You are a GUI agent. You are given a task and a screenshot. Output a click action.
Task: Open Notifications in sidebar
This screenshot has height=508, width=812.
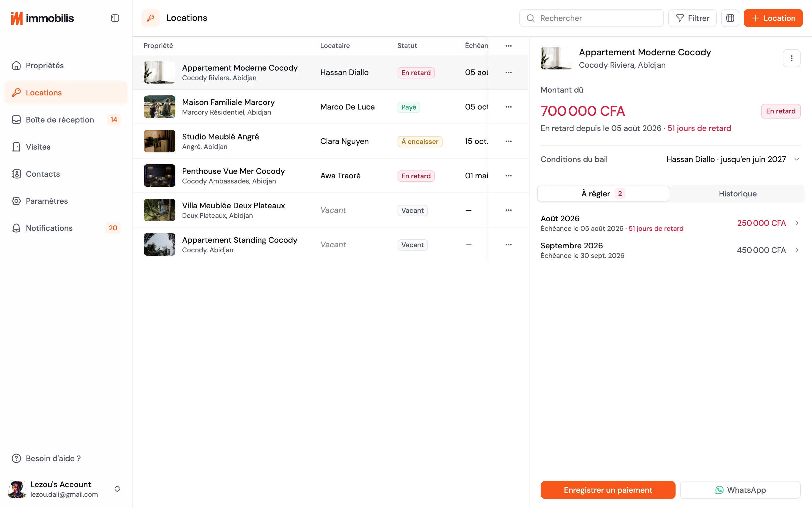[66, 228]
